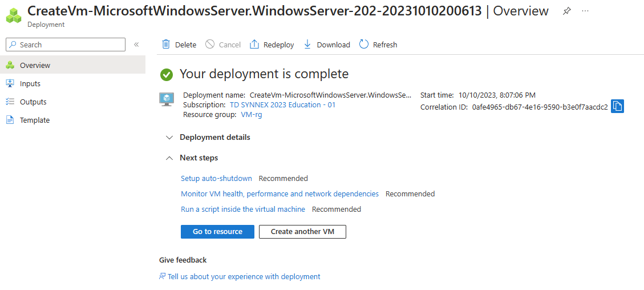
Task: Click Create another VM button
Action: coord(302,231)
